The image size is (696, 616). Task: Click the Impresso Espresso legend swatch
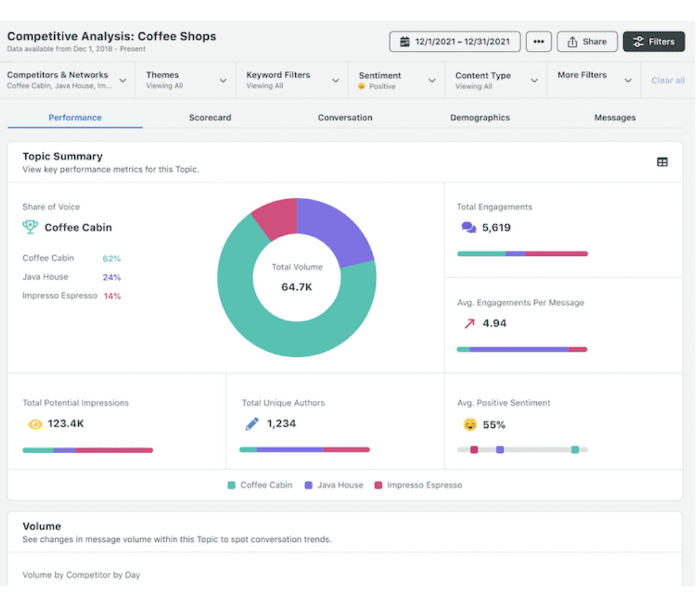pyautogui.click(x=378, y=485)
